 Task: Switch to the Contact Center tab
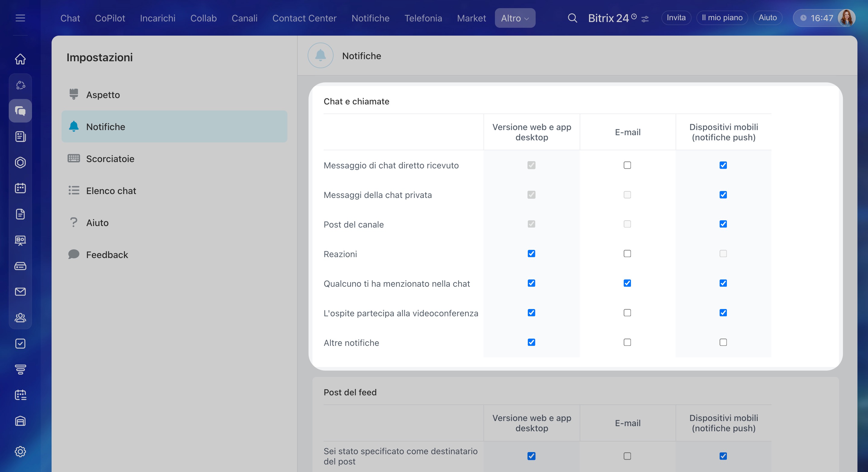tap(304, 18)
